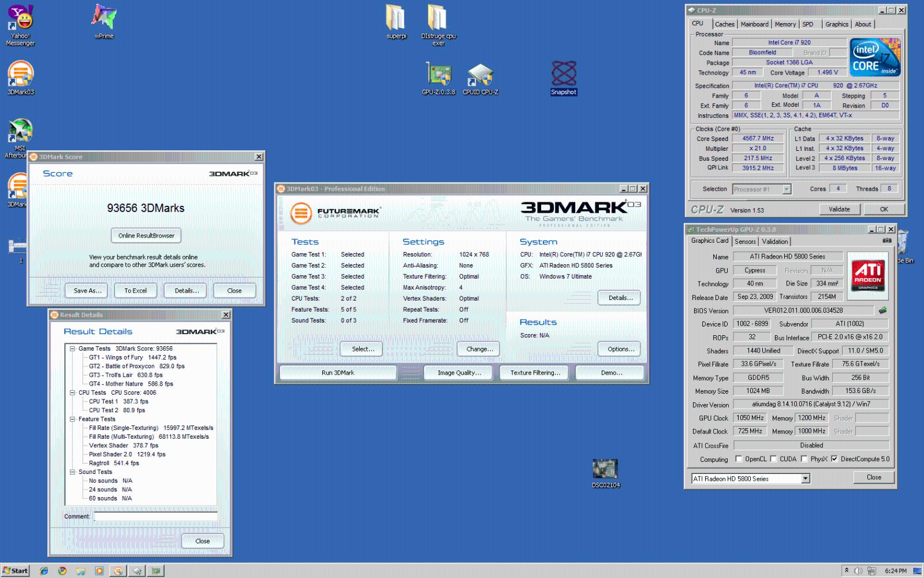Click the Image Quality... button
The image size is (924, 578).
(x=459, y=373)
